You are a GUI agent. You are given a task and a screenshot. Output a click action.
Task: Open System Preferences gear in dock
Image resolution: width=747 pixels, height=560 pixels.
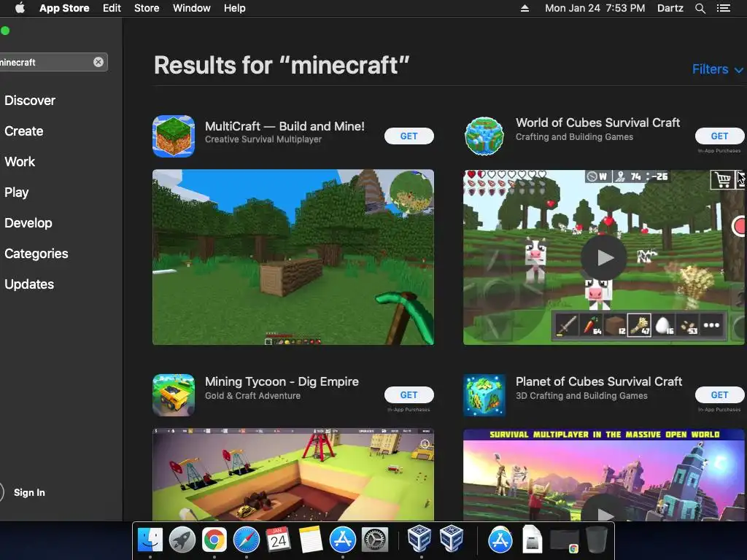pyautogui.click(x=375, y=540)
